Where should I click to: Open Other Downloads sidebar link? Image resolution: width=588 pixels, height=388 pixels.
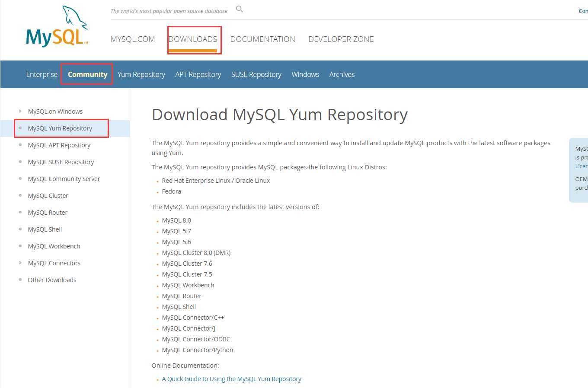(52, 280)
